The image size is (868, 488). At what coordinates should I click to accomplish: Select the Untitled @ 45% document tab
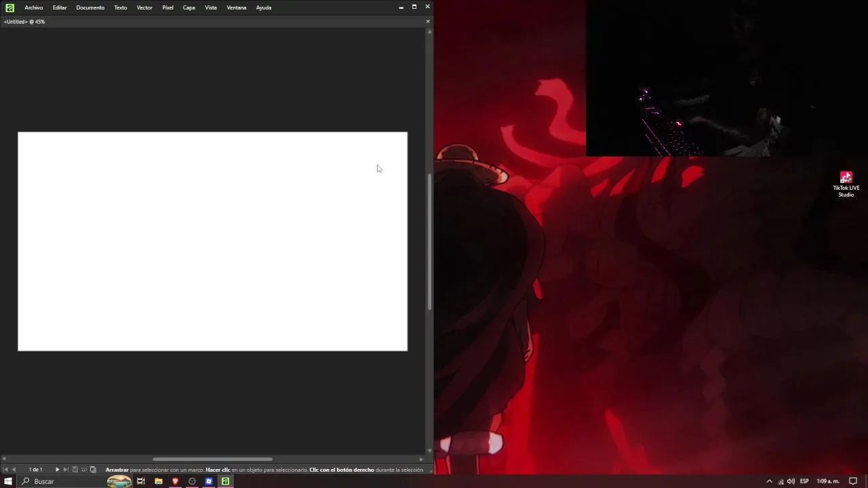tap(24, 22)
